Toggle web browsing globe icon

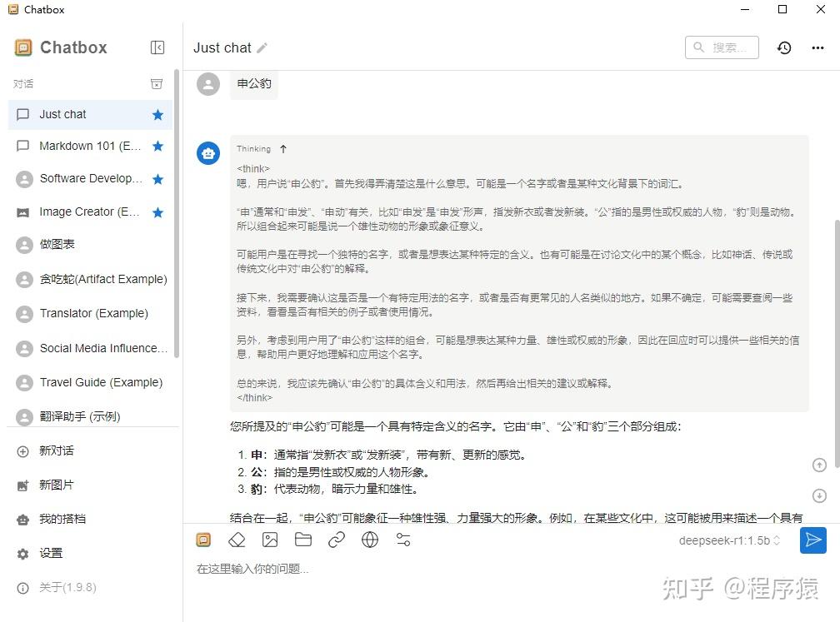pos(370,540)
